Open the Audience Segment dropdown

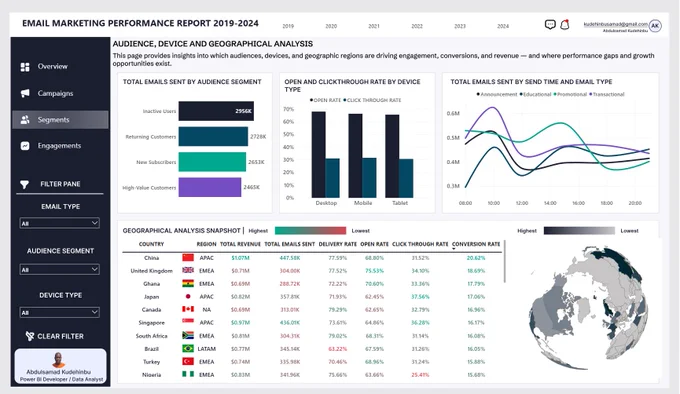[59, 270]
